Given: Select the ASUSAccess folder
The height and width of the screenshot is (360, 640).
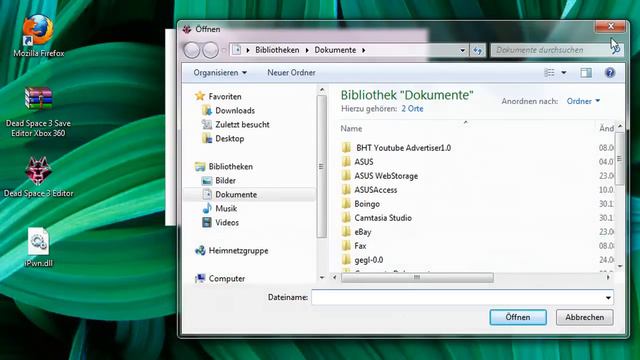Looking at the screenshot, I should 369,190.
